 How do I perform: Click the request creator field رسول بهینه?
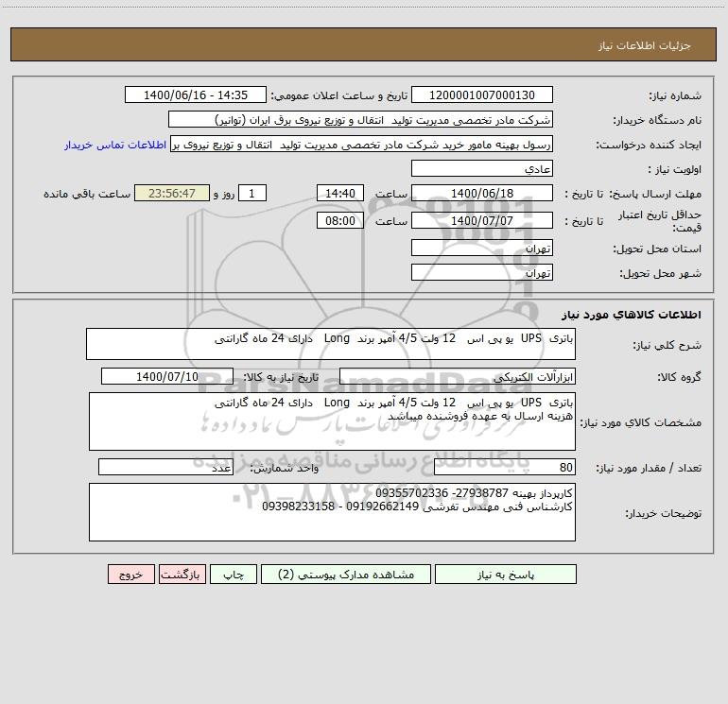pos(362,144)
